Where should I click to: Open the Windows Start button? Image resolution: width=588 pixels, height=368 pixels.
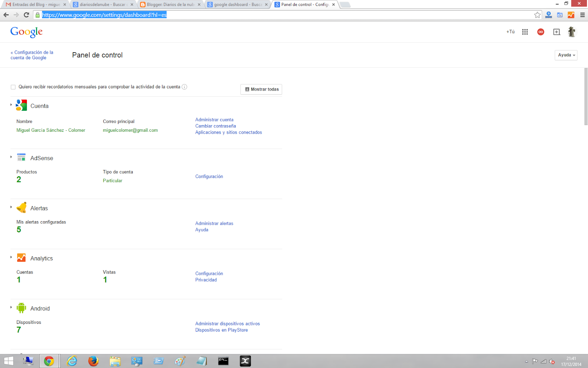(8, 361)
